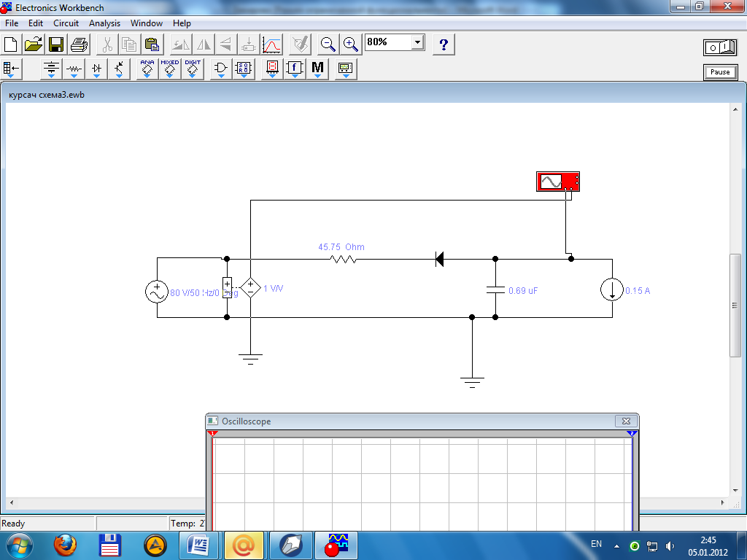747x560 pixels.
Task: Select the 0.15 A current source
Action: 612,289
